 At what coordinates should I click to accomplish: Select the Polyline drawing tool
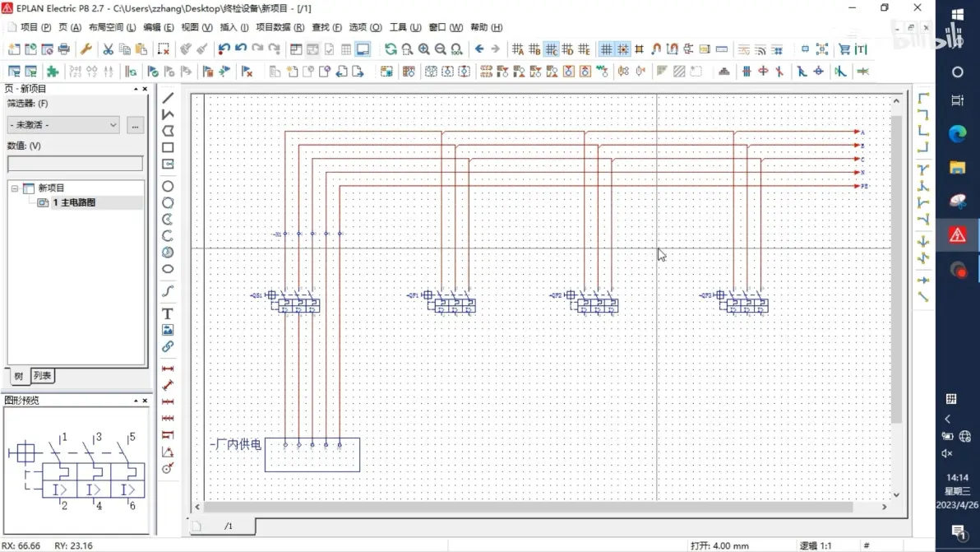(x=168, y=114)
